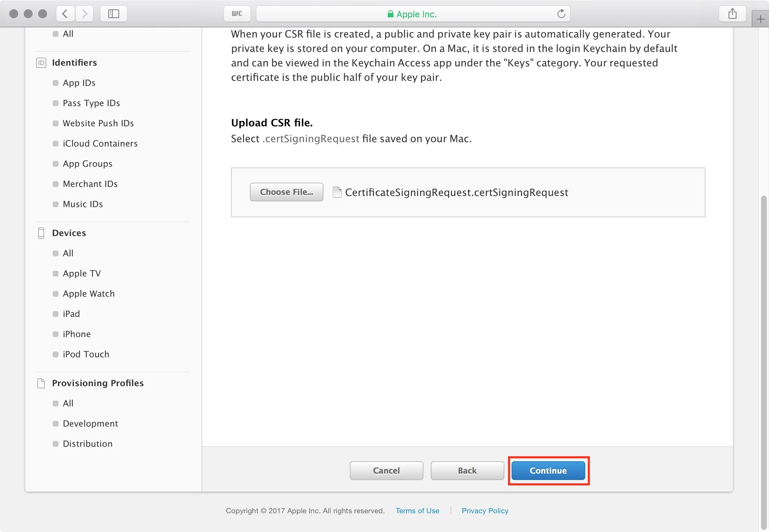Click the Devices phone icon

[41, 233]
